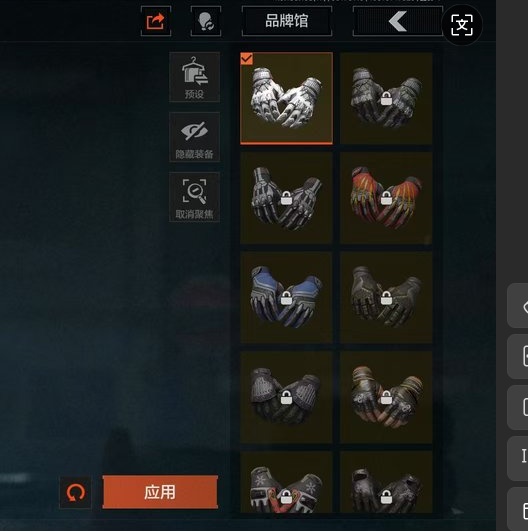The width and height of the screenshot is (528, 531).
Task: Select the locked blue gloves
Action: (x=287, y=297)
